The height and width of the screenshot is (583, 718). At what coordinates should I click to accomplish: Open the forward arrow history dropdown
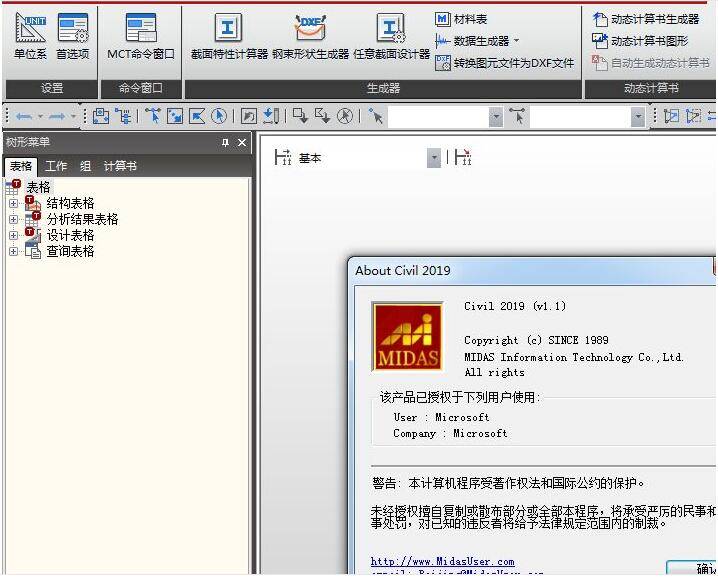[73, 117]
